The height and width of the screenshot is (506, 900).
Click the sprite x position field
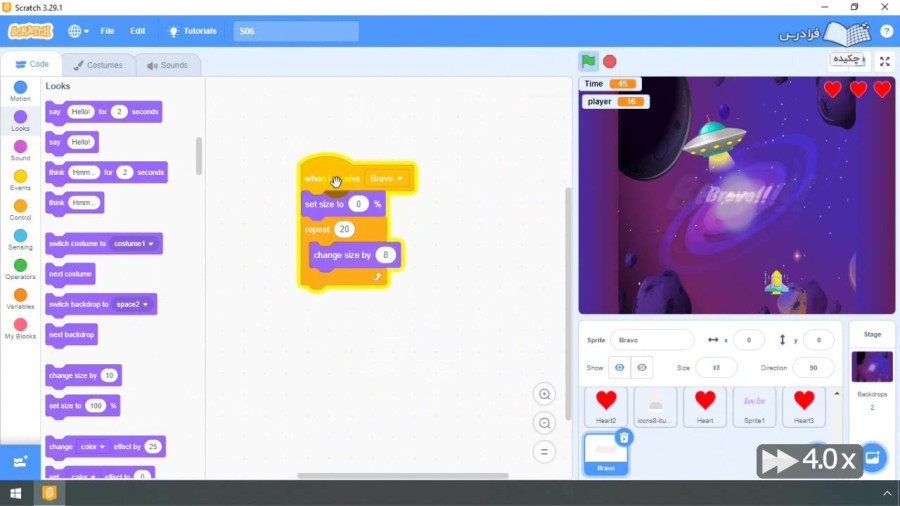pos(748,340)
